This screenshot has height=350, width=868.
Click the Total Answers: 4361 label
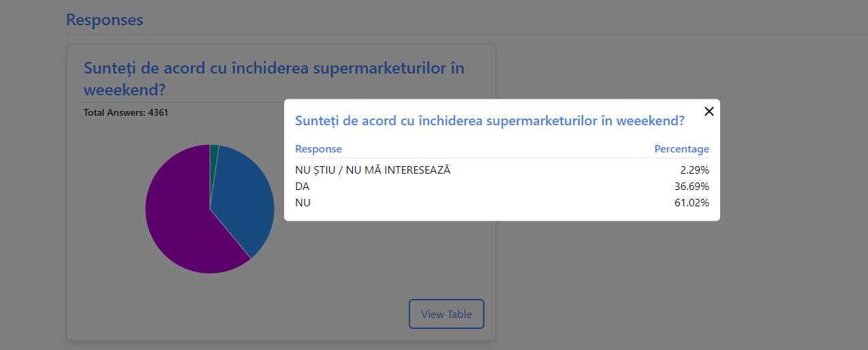pos(126,112)
